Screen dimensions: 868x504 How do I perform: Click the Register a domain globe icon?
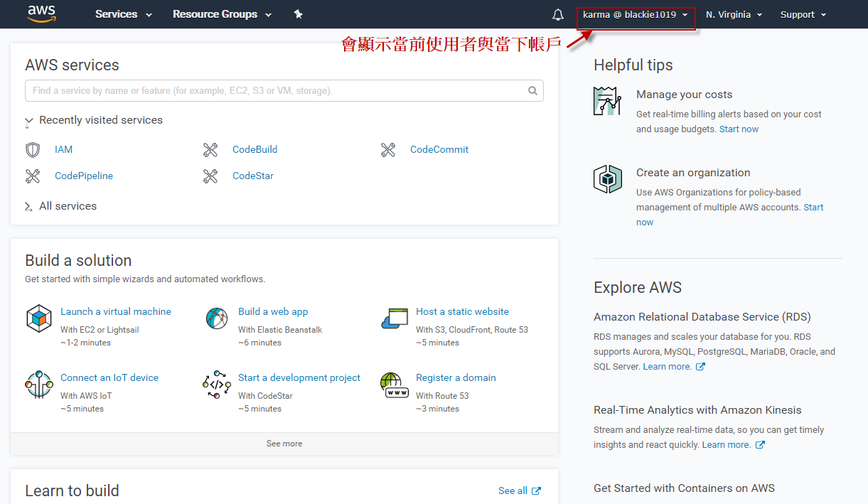394,385
